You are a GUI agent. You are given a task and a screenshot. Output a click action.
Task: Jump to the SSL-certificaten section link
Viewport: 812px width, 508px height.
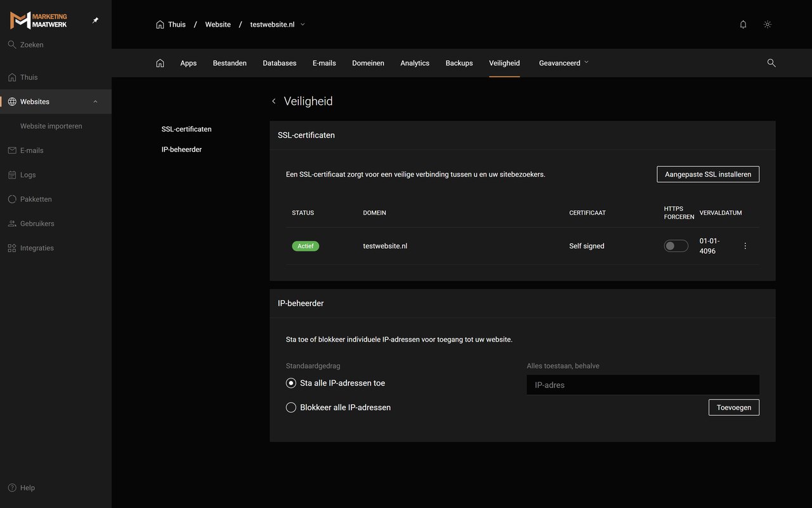pos(187,129)
